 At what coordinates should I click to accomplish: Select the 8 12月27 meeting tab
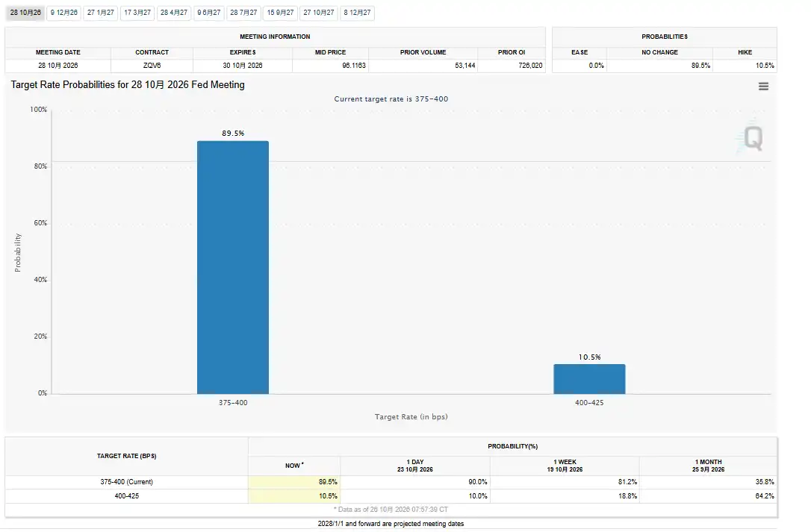[358, 13]
